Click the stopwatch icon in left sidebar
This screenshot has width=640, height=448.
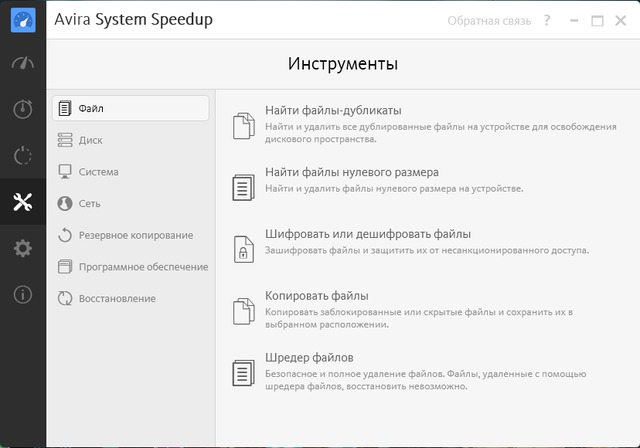click(x=22, y=109)
